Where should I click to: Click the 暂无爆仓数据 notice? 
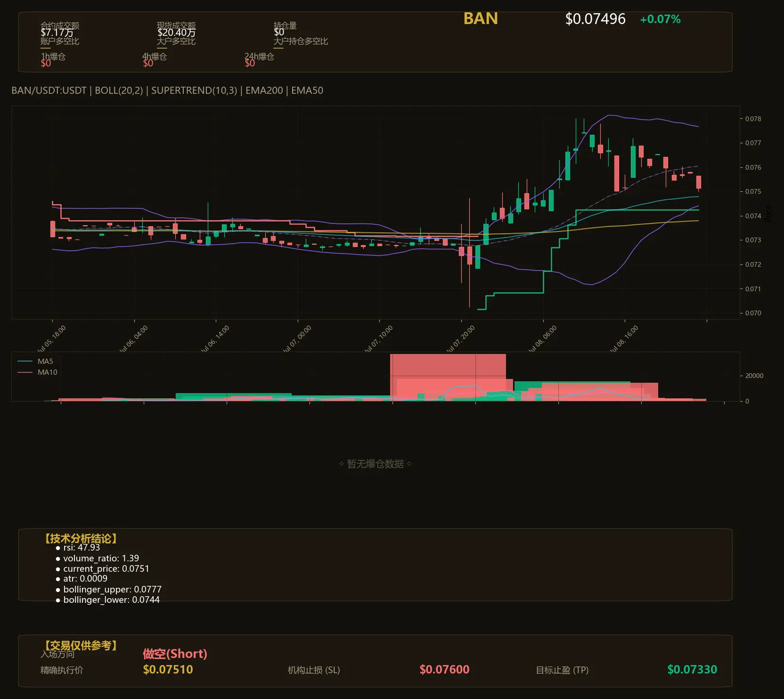coord(376,464)
